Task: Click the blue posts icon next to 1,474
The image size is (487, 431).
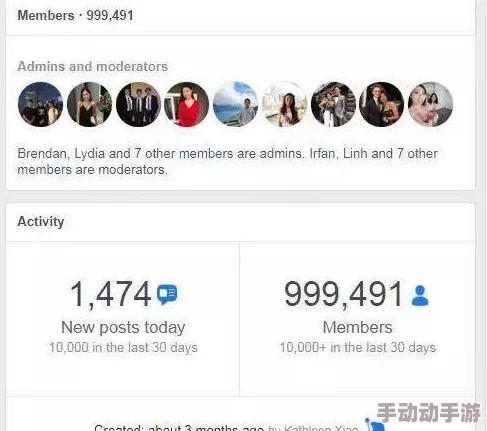Action: (x=167, y=294)
